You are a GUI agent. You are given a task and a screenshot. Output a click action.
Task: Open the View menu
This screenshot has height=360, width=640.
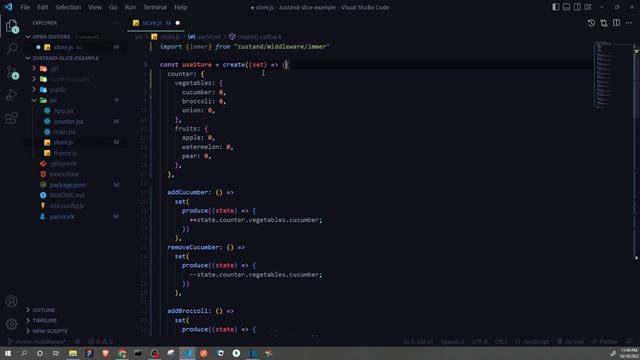pos(95,7)
